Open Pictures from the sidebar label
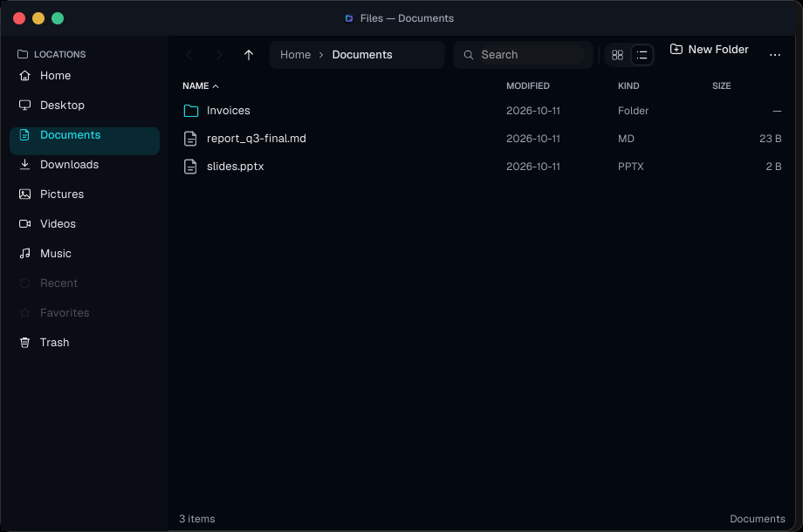This screenshot has width=803, height=532. (x=62, y=194)
